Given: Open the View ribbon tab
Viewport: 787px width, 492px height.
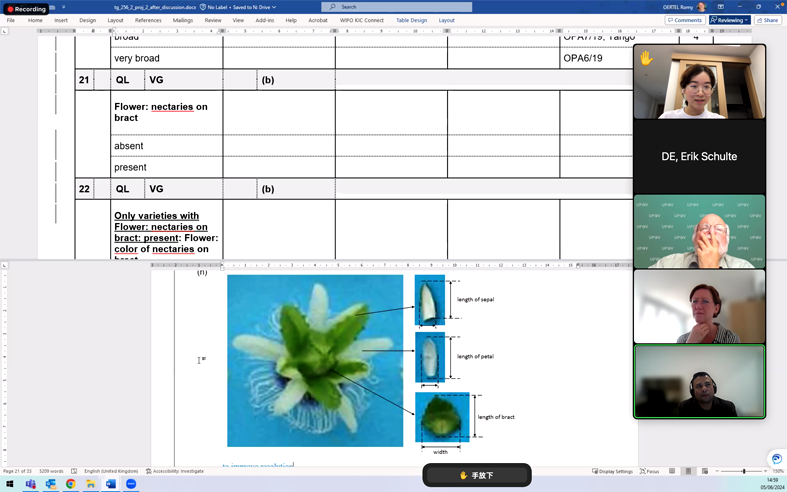Looking at the screenshot, I should (x=238, y=20).
